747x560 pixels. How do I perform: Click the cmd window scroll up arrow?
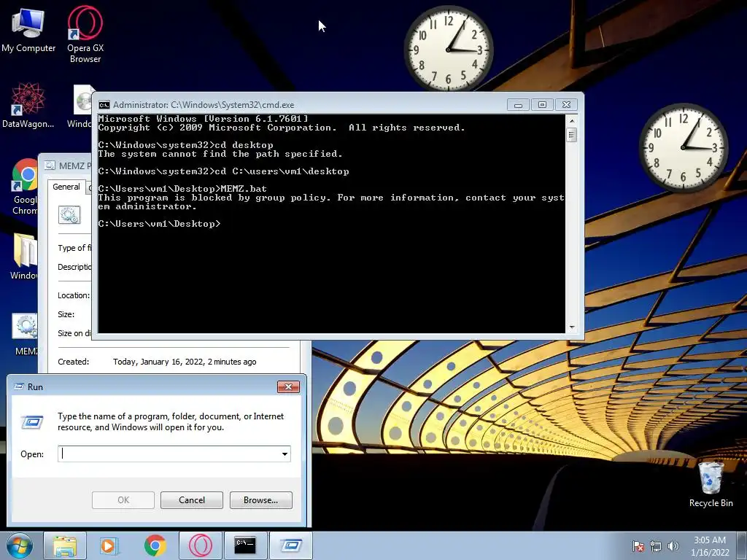[572, 121]
